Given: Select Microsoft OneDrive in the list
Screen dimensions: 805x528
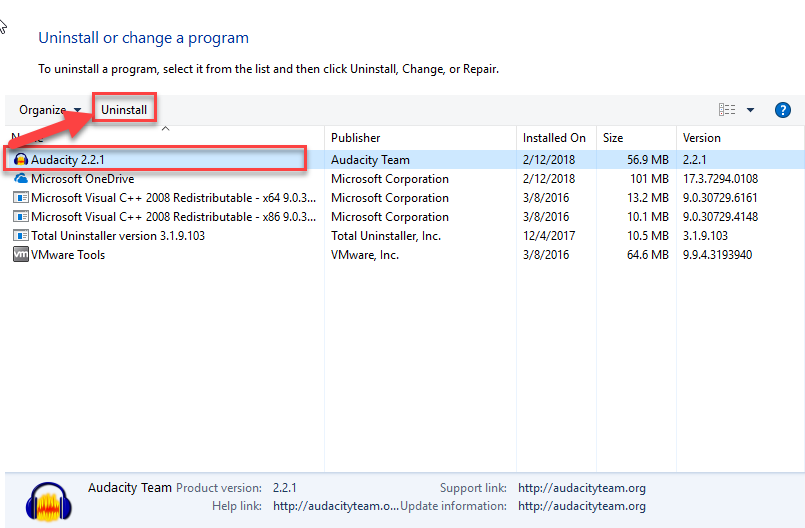Looking at the screenshot, I should click(82, 179).
